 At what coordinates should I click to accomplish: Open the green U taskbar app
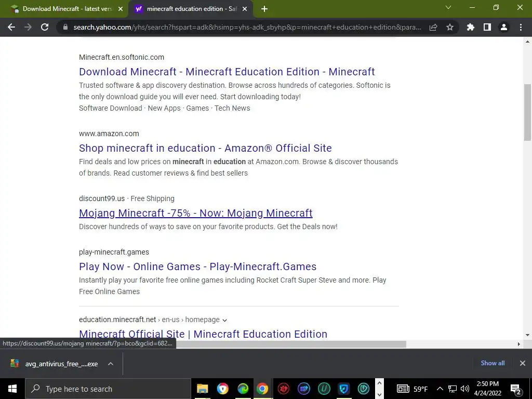click(324, 389)
